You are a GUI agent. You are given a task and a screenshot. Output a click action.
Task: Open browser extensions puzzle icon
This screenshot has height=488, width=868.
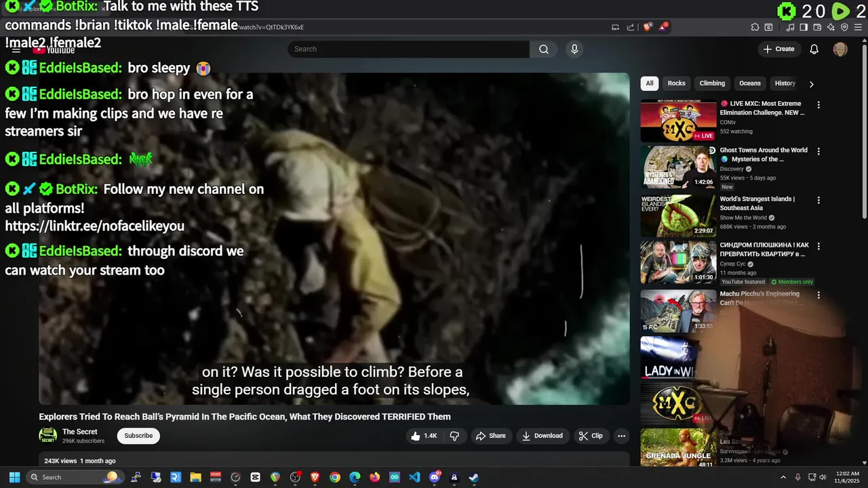[x=755, y=27]
